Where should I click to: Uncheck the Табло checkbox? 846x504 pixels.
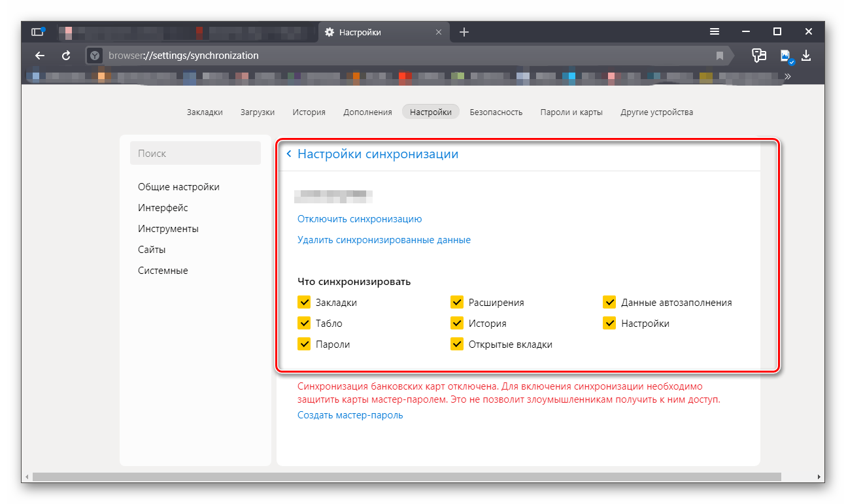(x=304, y=323)
